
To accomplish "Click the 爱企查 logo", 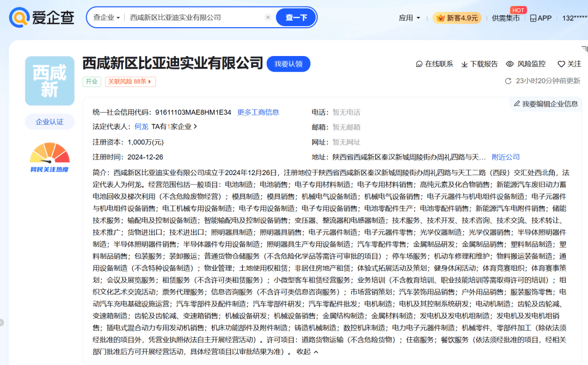I will pyautogui.click(x=41, y=17).
